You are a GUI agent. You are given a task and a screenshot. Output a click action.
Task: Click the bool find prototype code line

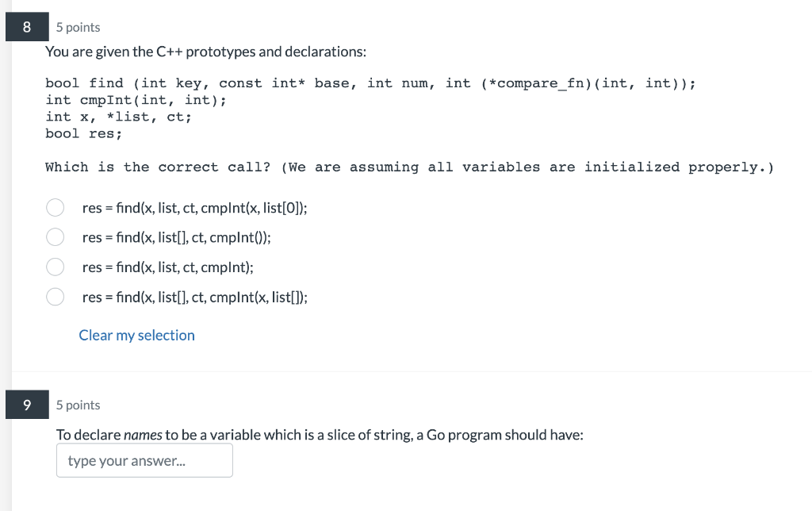click(x=370, y=83)
